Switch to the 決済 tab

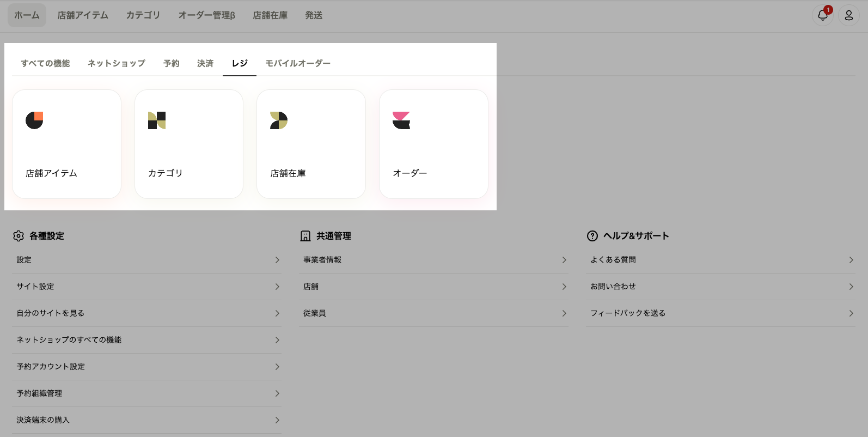205,63
